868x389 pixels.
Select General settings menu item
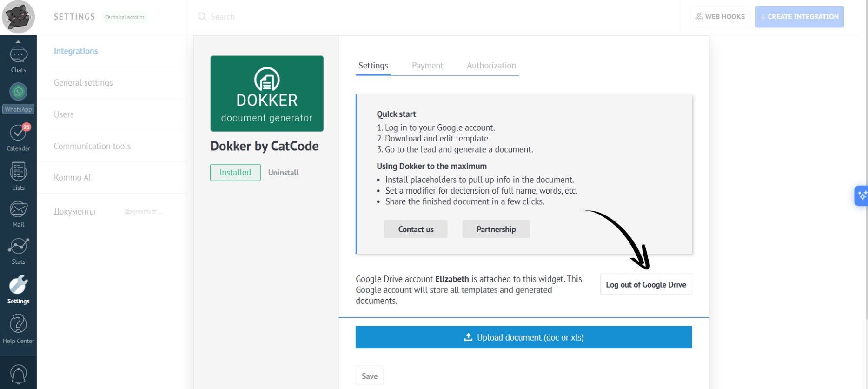click(x=83, y=83)
